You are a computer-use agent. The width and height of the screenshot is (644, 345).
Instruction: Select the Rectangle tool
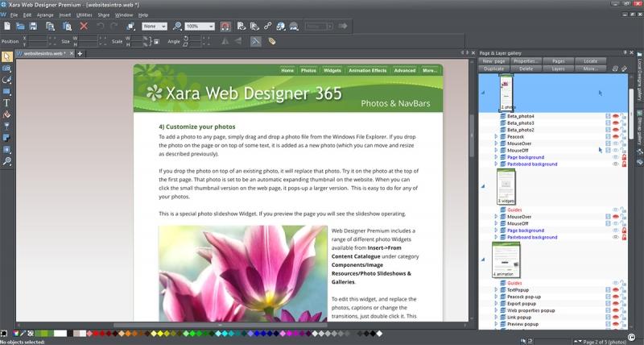click(6, 91)
